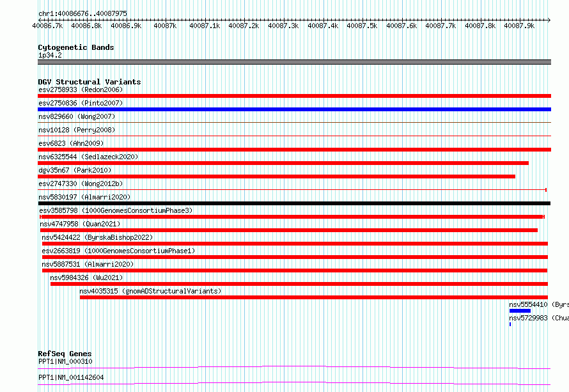Select the black bar for nsv5830197

click(x=294, y=203)
